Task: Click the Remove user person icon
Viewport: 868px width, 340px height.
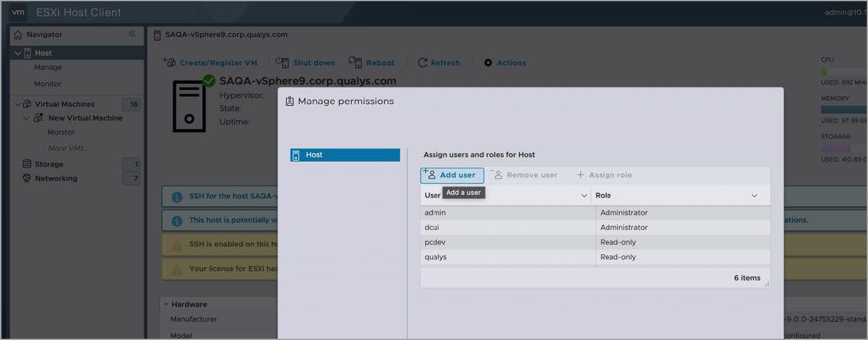Action: (x=496, y=175)
